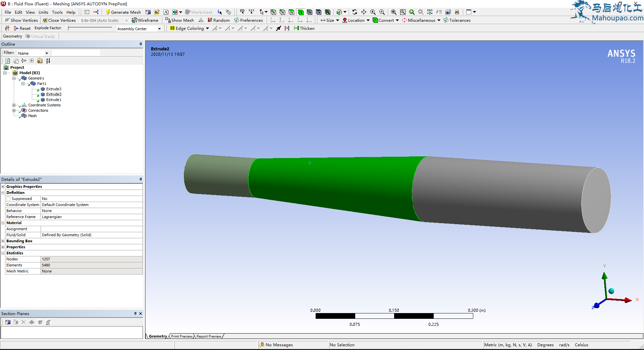Toggle Random colors
Viewport: 644px width, 350px height.
[219, 20]
